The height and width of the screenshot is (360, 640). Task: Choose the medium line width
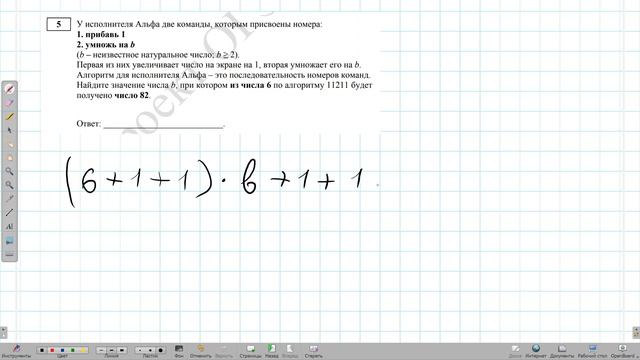pyautogui.click(x=111, y=350)
